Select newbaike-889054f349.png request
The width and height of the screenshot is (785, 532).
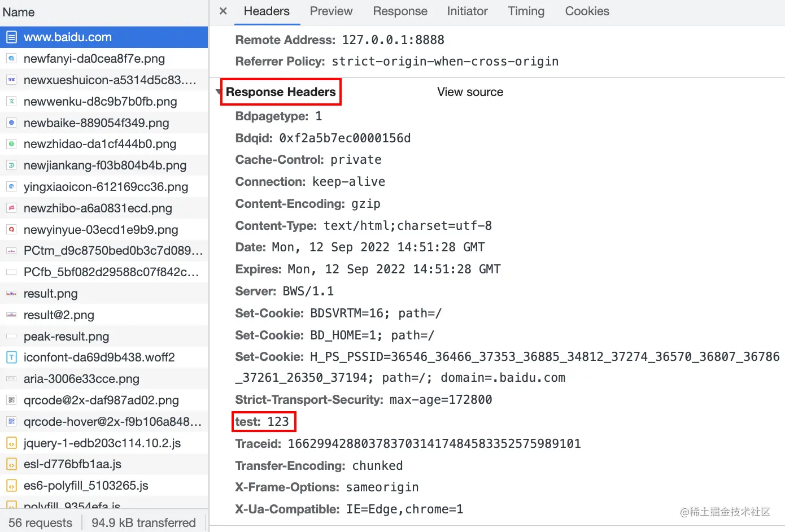(104, 123)
